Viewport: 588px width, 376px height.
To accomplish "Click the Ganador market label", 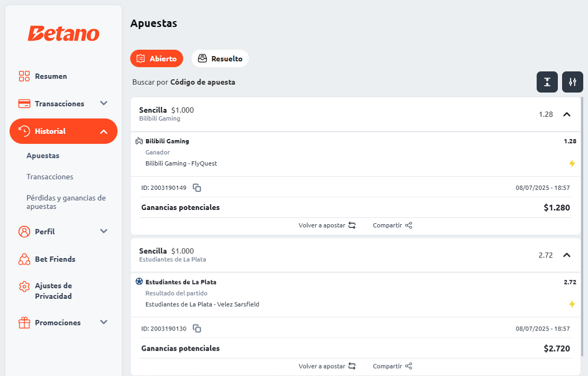I will 158,152.
